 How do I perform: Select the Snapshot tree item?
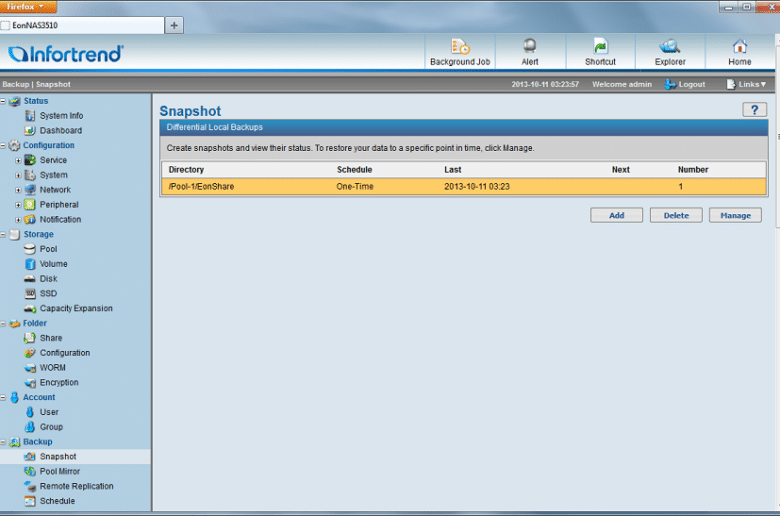click(58, 456)
